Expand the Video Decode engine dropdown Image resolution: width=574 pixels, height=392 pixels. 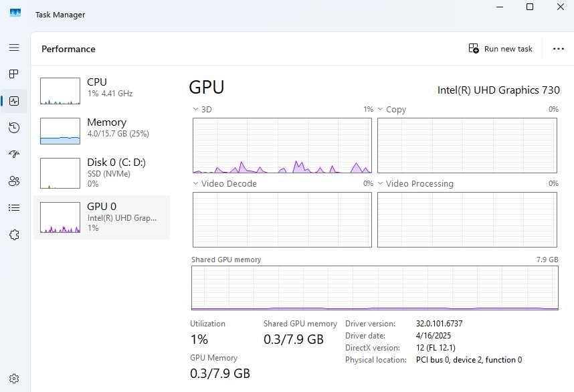click(x=224, y=183)
